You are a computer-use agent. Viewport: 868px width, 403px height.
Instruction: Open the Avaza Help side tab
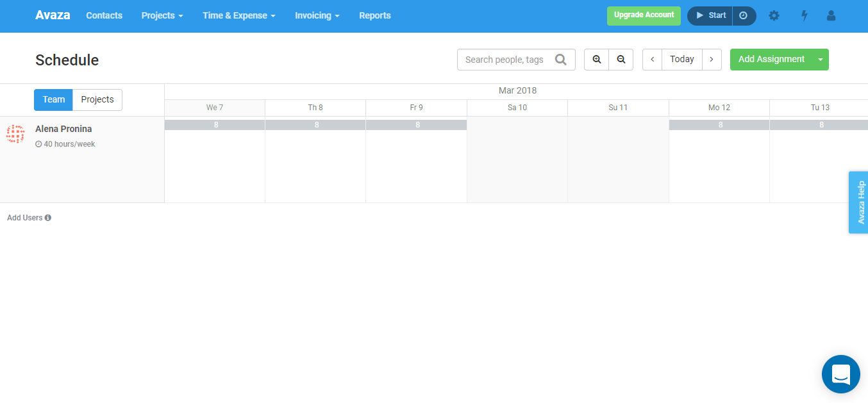[858, 202]
